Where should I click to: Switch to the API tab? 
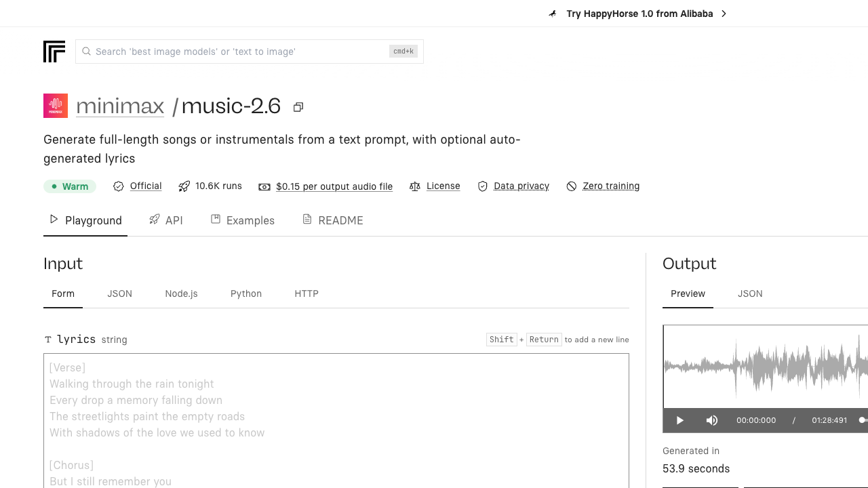point(166,220)
